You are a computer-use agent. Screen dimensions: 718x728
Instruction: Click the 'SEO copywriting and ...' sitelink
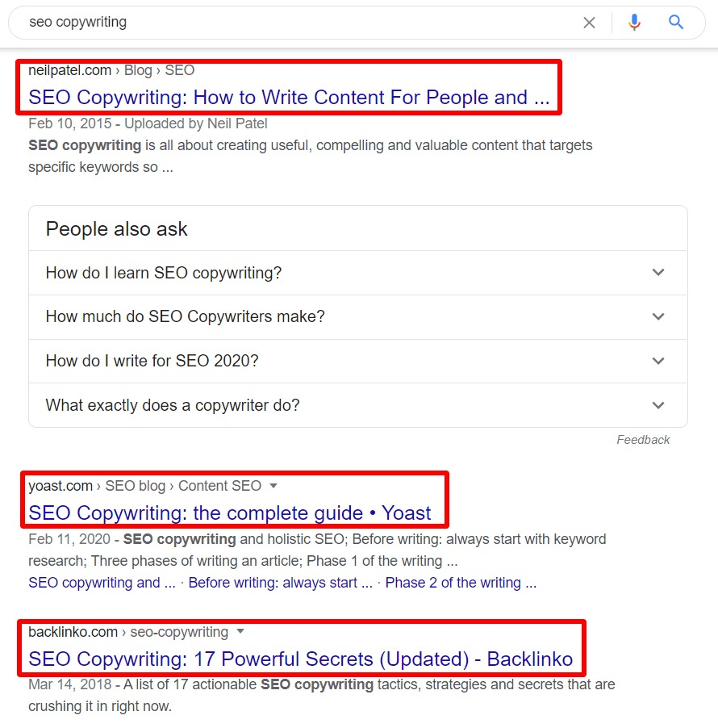click(x=102, y=583)
